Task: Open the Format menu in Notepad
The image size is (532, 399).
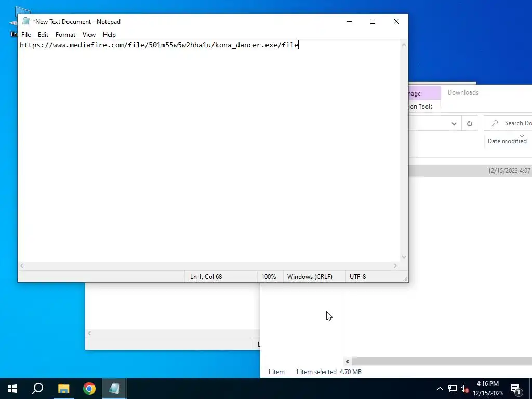Action: coord(65,35)
